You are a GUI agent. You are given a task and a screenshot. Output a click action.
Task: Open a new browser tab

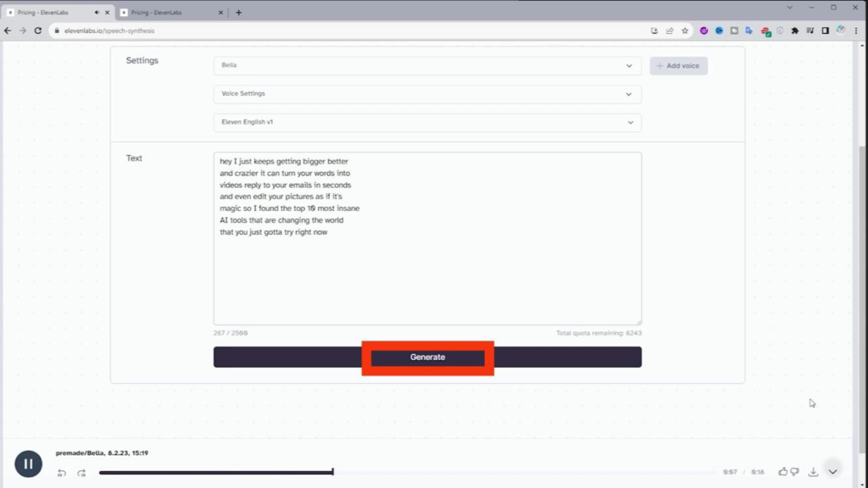tap(238, 13)
